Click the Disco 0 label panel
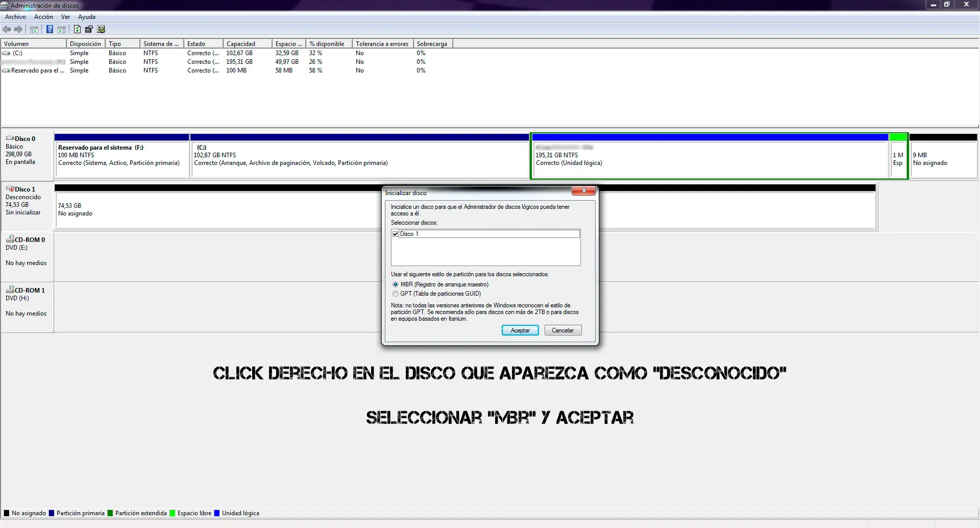Viewport: 980px width, 528px height. click(27, 155)
